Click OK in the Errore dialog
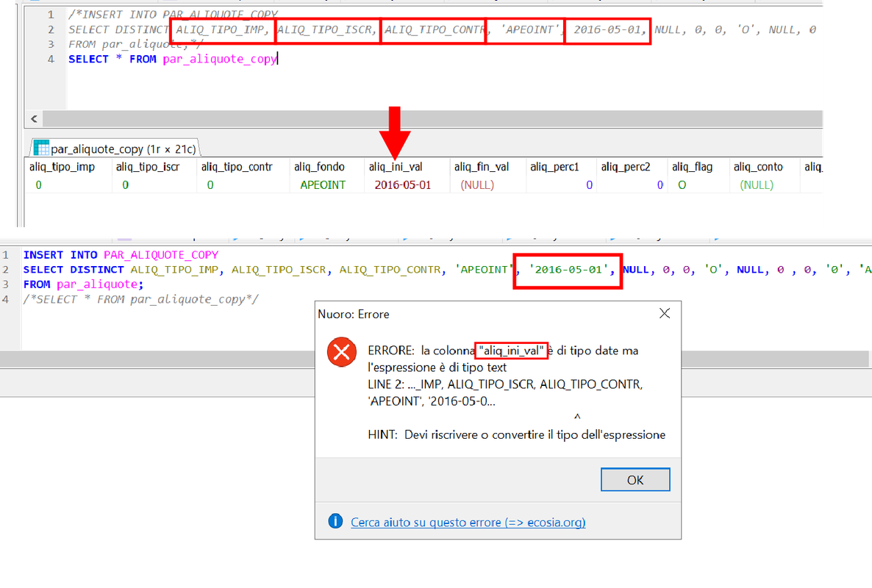This screenshot has width=872, height=588. click(x=635, y=480)
